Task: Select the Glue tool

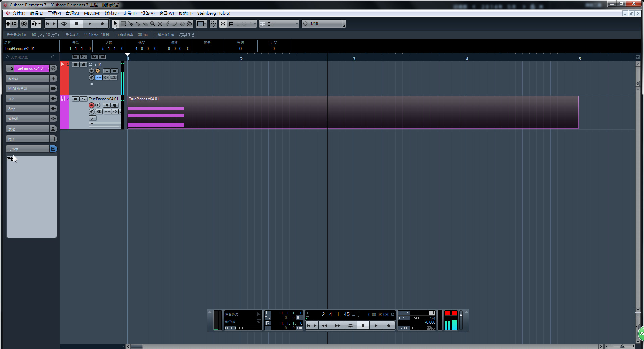Action: (138, 24)
